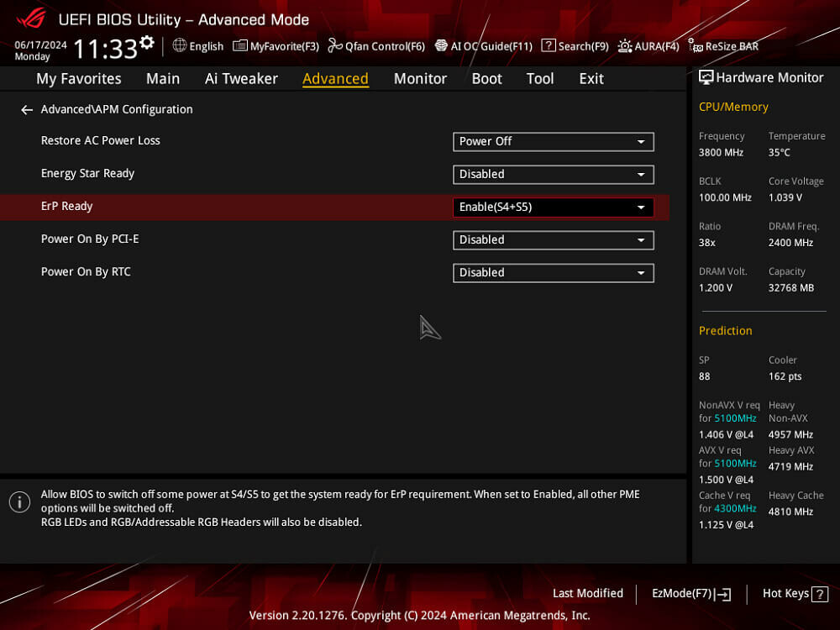
Task: Select Restore AC Power Loss label
Action: click(x=101, y=140)
